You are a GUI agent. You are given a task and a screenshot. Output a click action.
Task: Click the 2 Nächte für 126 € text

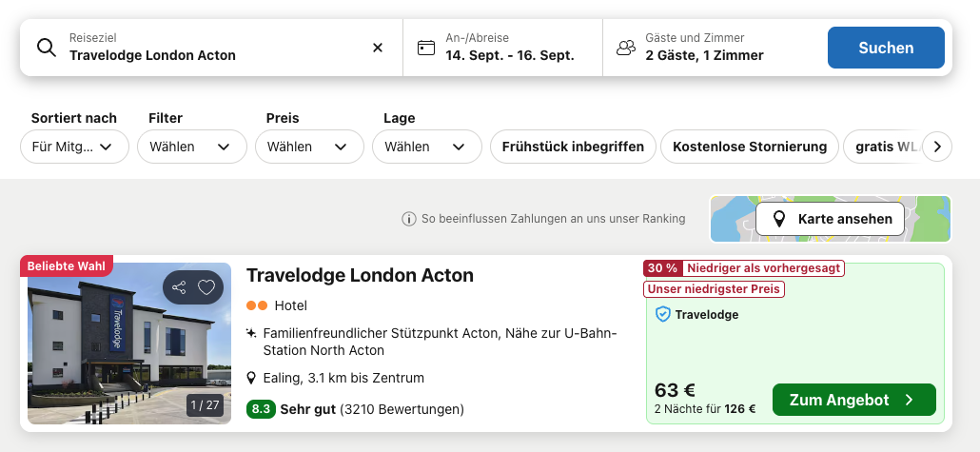pyautogui.click(x=705, y=409)
